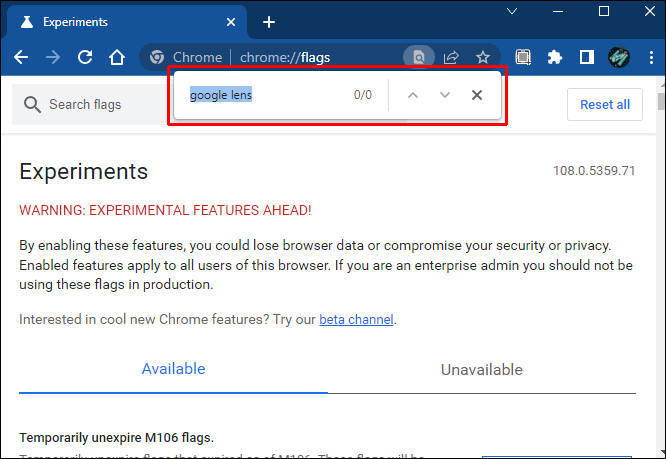Jump to the previous find result
This screenshot has width=666, height=459.
click(x=413, y=95)
